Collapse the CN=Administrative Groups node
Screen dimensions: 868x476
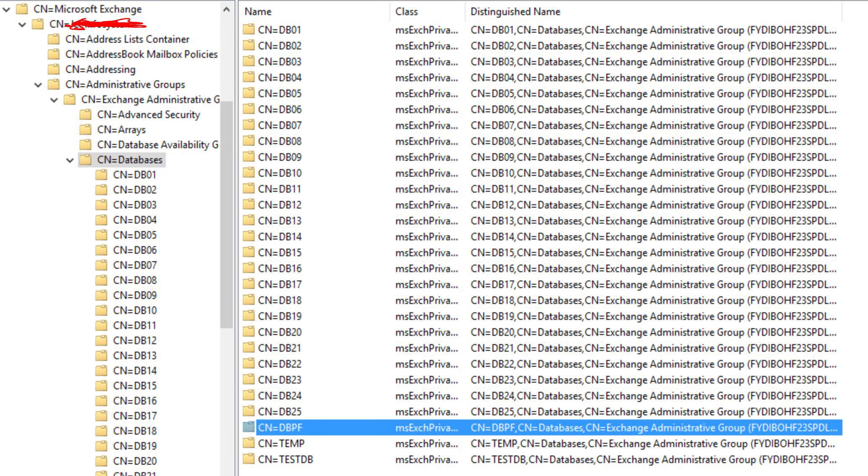(38, 85)
